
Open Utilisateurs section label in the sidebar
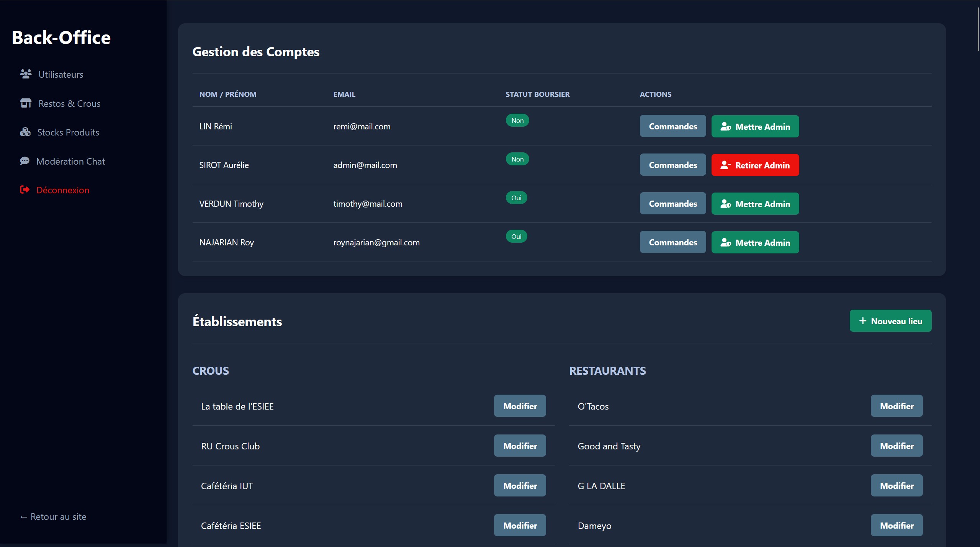[x=61, y=74]
